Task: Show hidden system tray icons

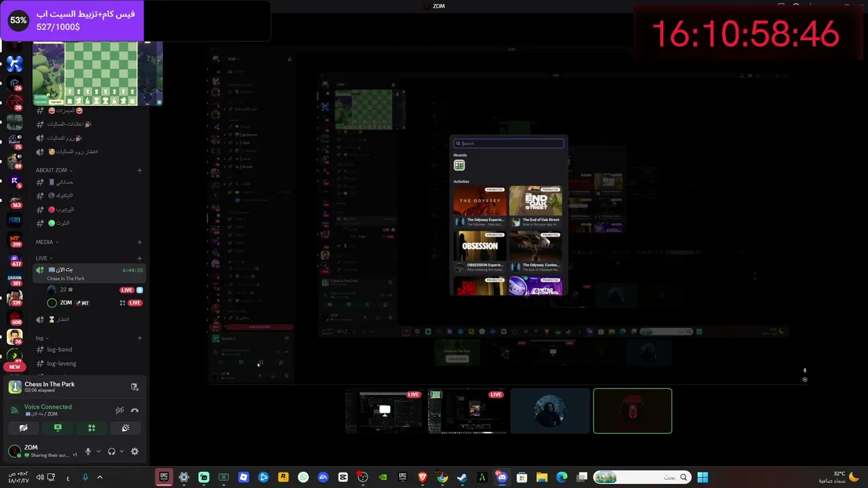Action: (100, 477)
